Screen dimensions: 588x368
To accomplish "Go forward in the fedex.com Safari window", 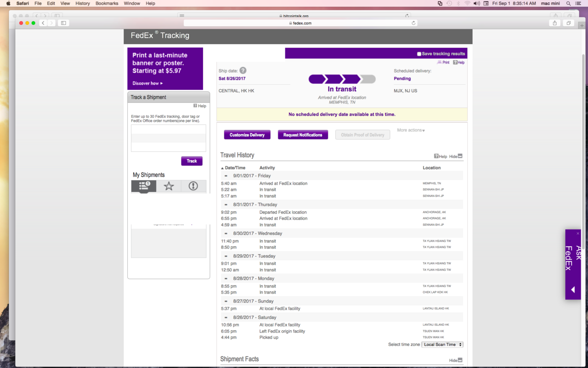I will tap(51, 23).
